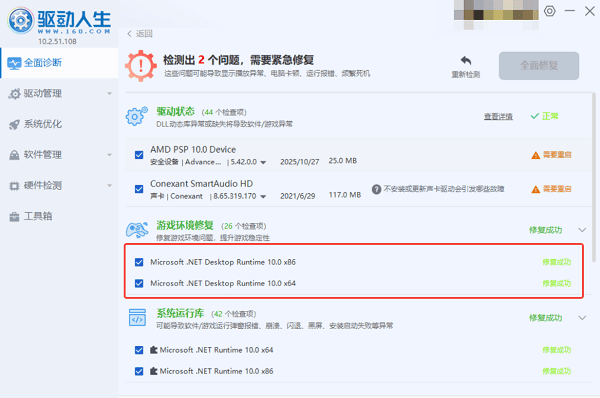This screenshot has width=600, height=398.
Task: Click the Conexant SmartAudio HD name
Action: [201, 184]
